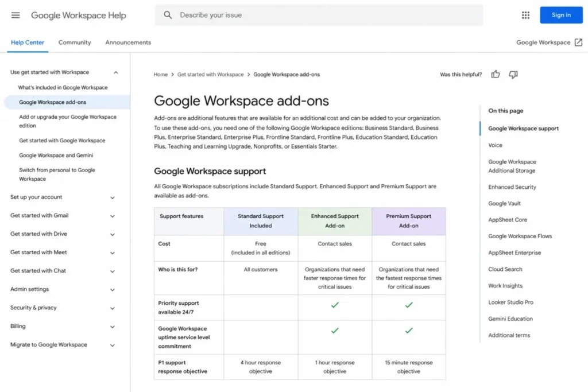Click Google Workspace add-ons breadcrumb
Screen dimensions: 588x392
click(x=287, y=74)
